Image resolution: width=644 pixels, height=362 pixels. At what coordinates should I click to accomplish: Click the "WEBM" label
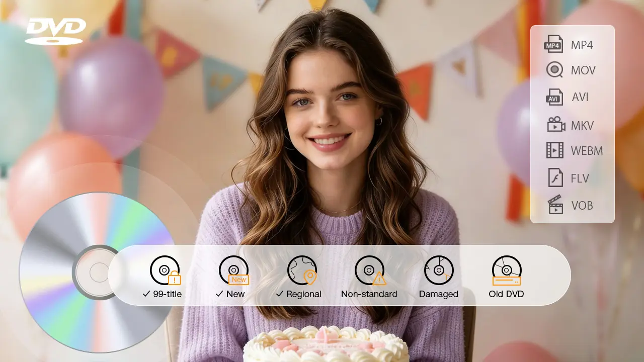(x=587, y=151)
